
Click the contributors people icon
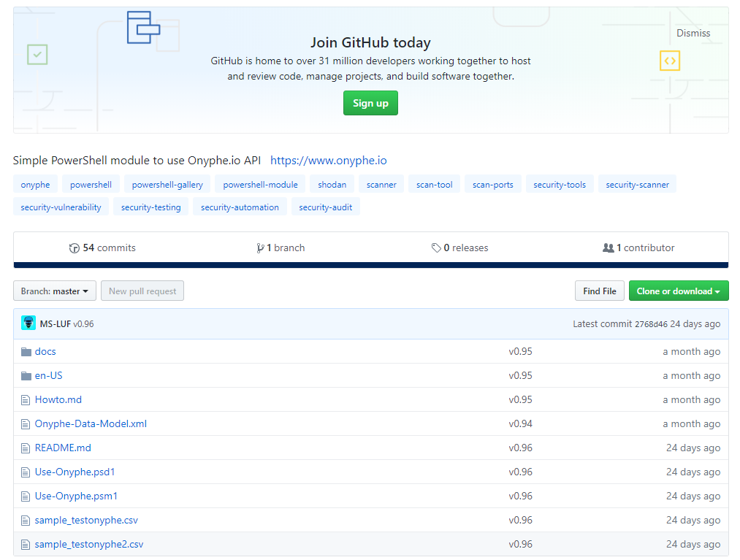click(x=609, y=248)
